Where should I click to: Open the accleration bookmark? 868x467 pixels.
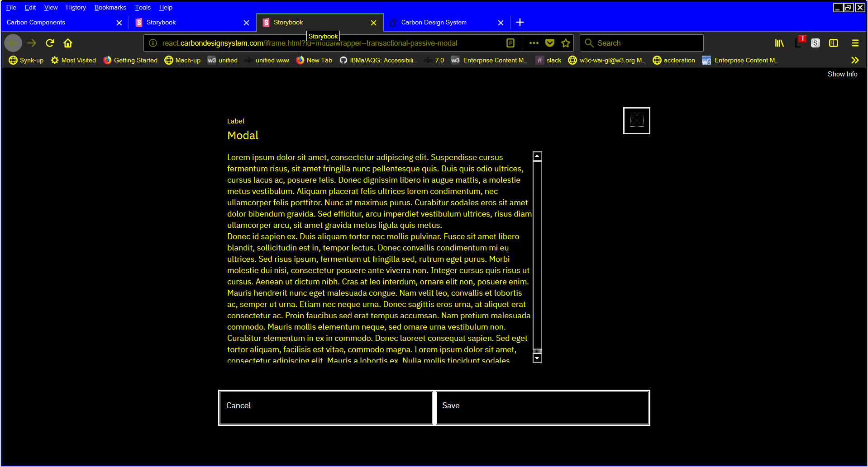coord(674,60)
